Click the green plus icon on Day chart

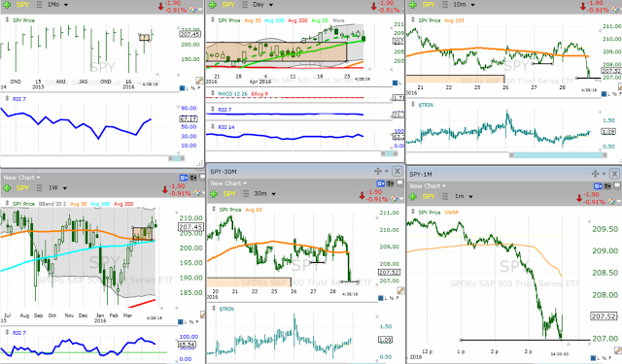[x=213, y=5]
